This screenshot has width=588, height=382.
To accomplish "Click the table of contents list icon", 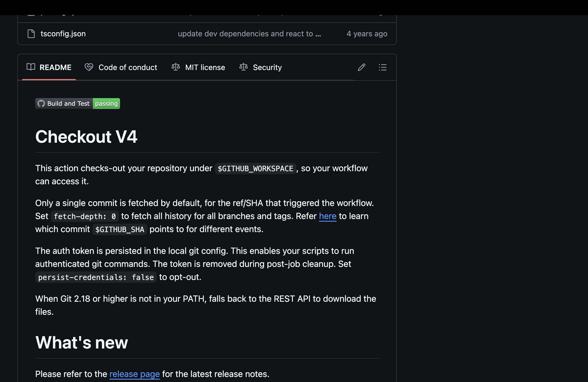I will pos(383,67).
